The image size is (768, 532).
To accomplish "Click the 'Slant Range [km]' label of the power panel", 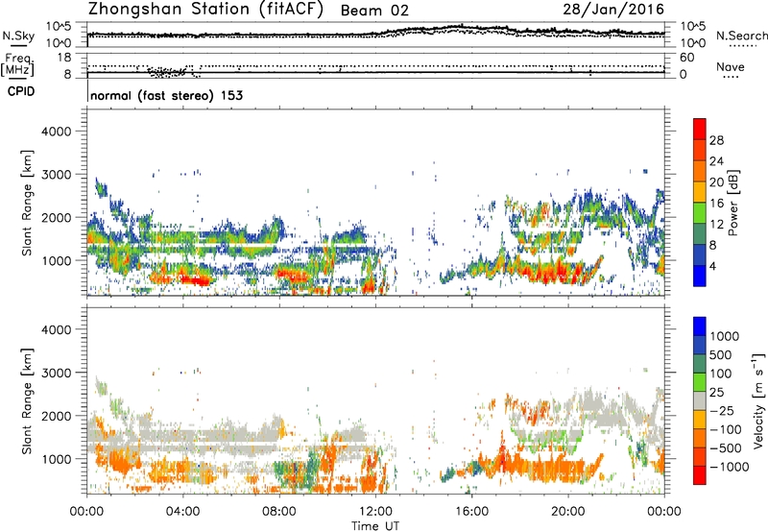I will click(27, 203).
